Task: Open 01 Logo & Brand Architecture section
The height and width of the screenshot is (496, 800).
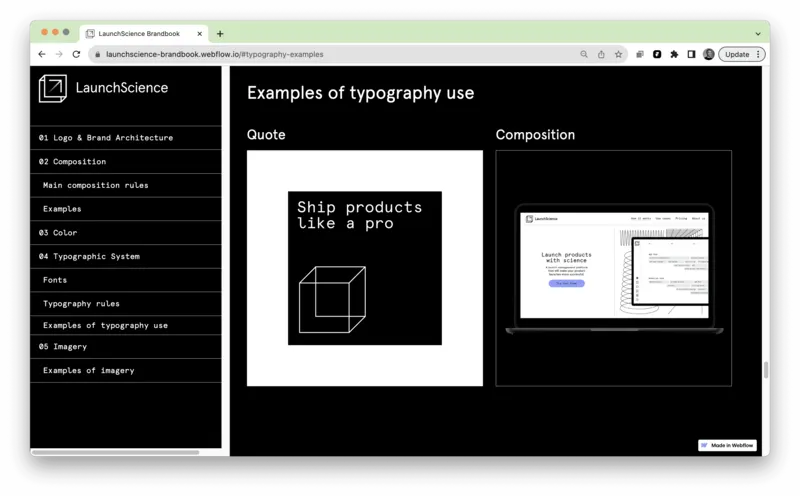Action: [x=126, y=138]
